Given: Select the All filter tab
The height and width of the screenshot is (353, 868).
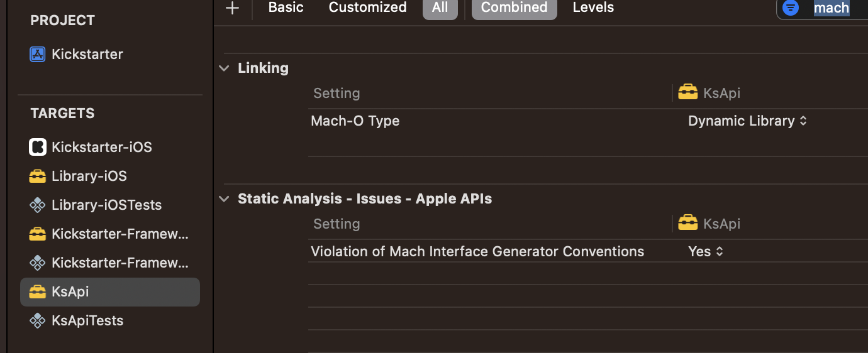Looking at the screenshot, I should click(440, 8).
